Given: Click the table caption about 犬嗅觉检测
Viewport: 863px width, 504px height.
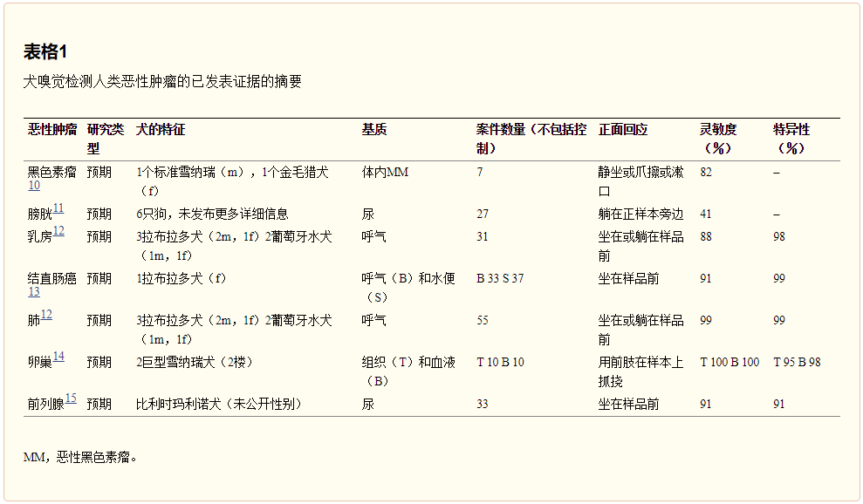Looking at the screenshot, I should pos(162,83).
